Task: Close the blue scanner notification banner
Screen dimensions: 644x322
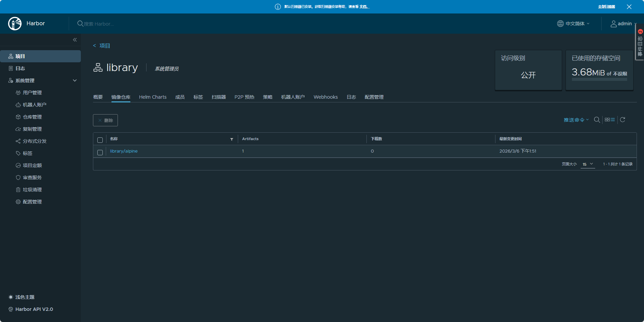Action: (629, 7)
